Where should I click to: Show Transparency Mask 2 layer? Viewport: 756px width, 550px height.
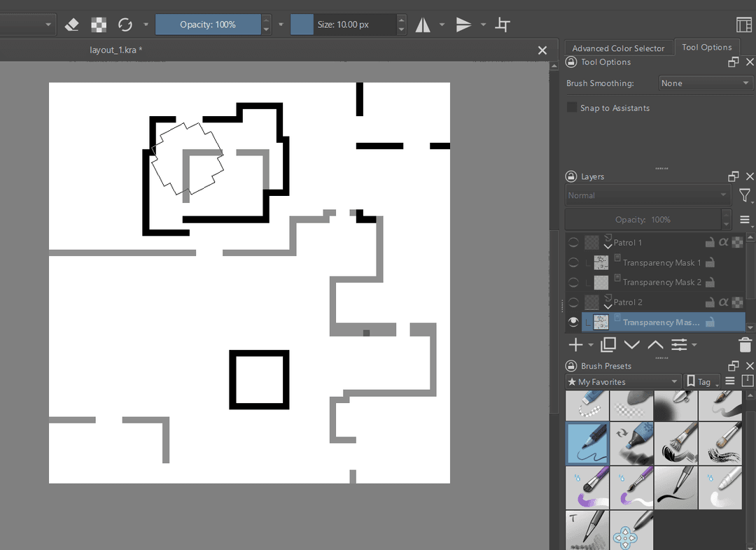pyautogui.click(x=573, y=283)
